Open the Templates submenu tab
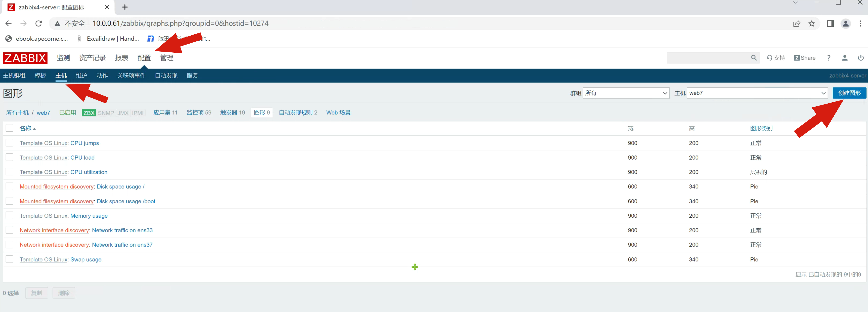 tap(40, 75)
